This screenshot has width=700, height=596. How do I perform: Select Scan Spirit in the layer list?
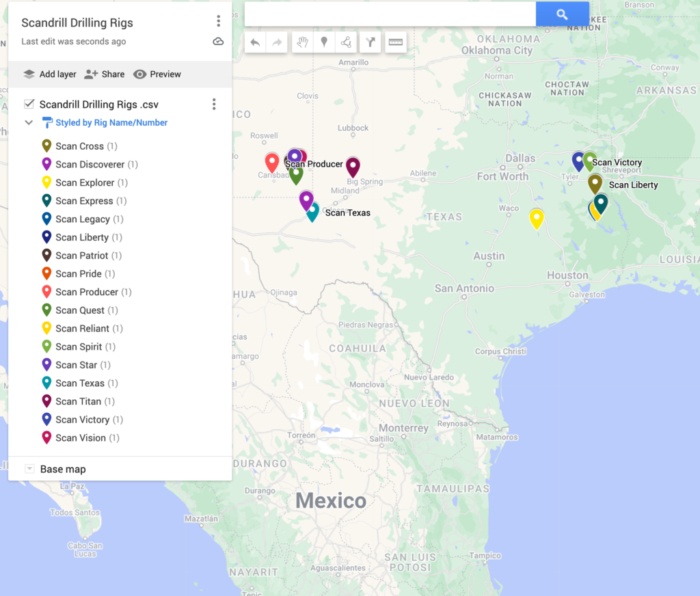(79, 347)
